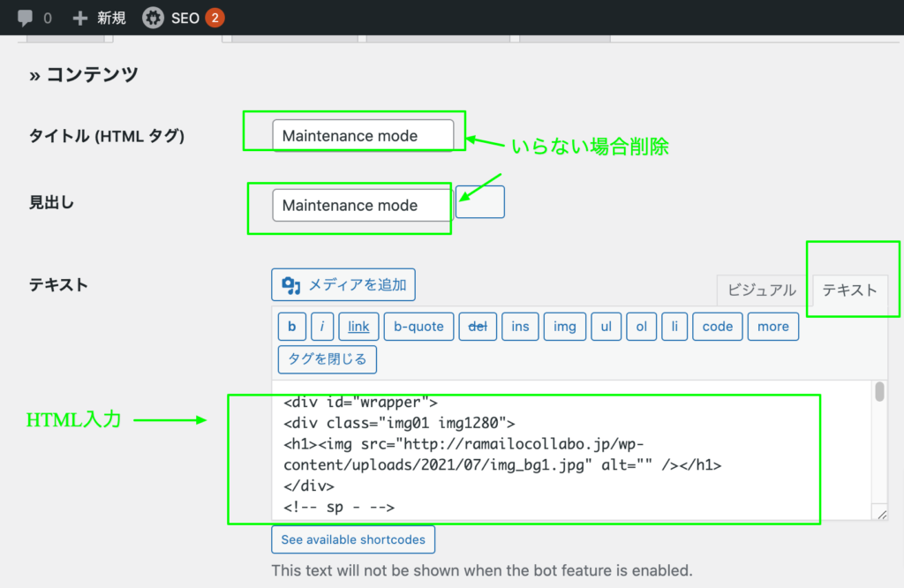Insert inserted text tag with ins button

tap(520, 327)
